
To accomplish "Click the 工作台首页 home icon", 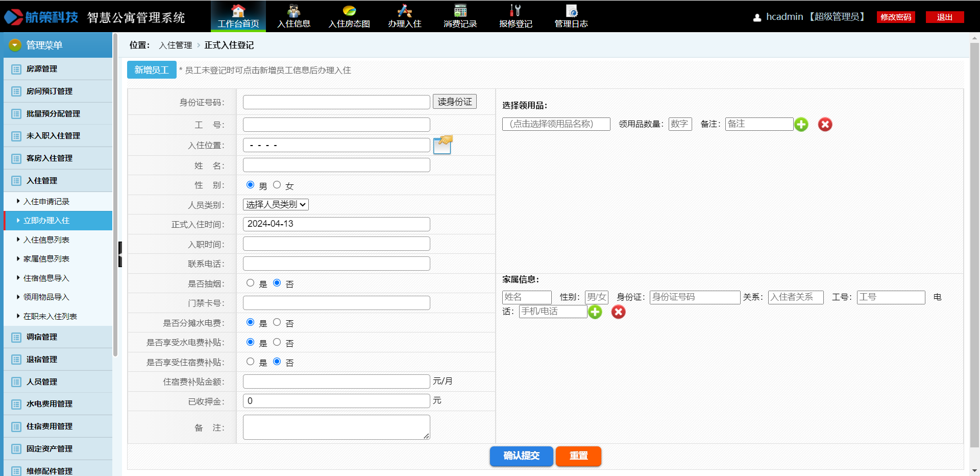I will [x=238, y=11].
